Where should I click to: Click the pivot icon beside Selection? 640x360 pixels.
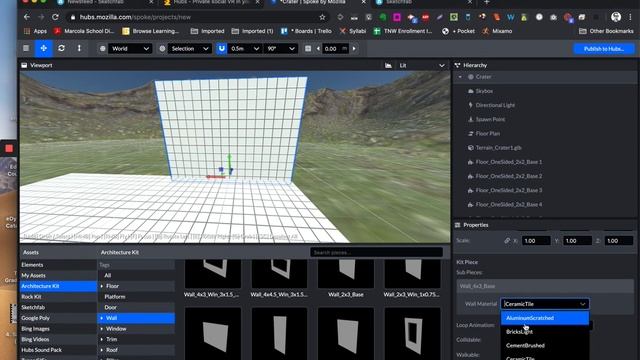[162, 49]
